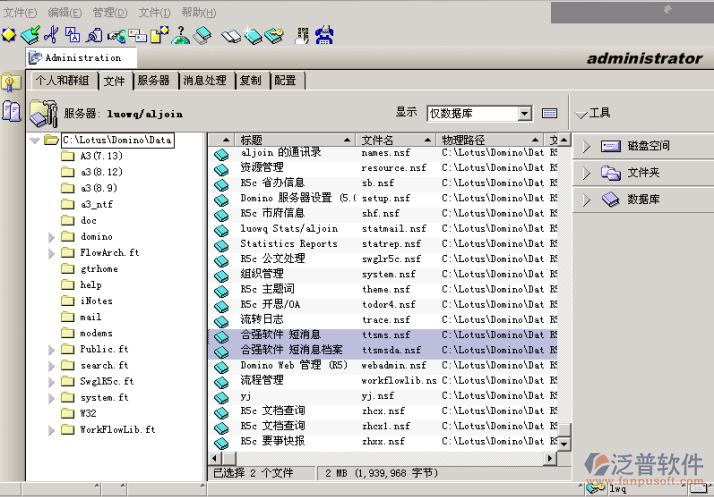Expand the 文件夹 tools section
The height and width of the screenshot is (497, 714).
587,173
